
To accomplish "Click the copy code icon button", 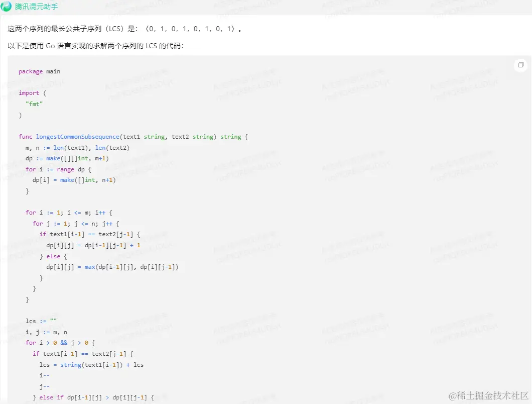I will pos(520,65).
